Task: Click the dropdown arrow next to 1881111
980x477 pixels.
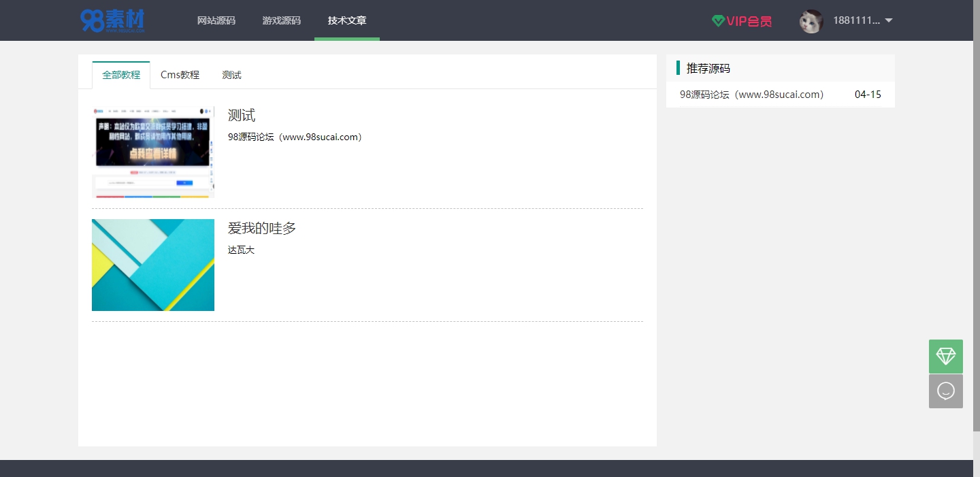Action: pos(888,20)
